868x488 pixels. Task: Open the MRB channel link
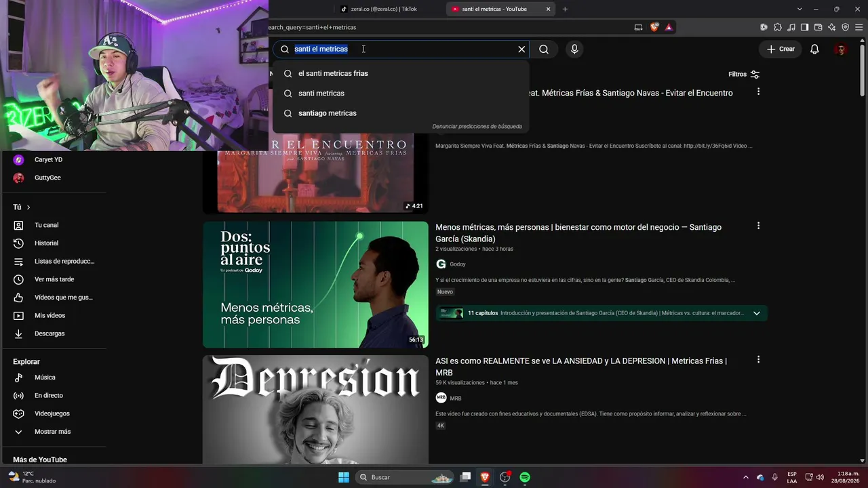tap(455, 398)
